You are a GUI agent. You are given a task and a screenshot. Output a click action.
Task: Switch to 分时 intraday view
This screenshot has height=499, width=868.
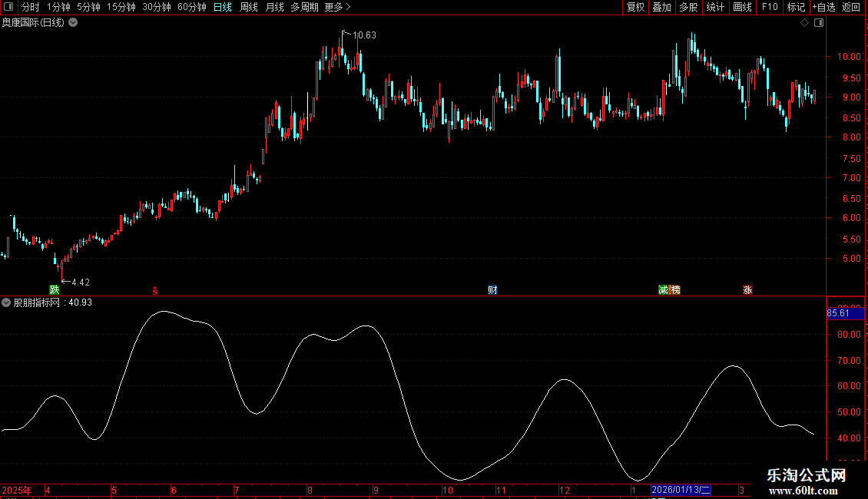tap(30, 7)
